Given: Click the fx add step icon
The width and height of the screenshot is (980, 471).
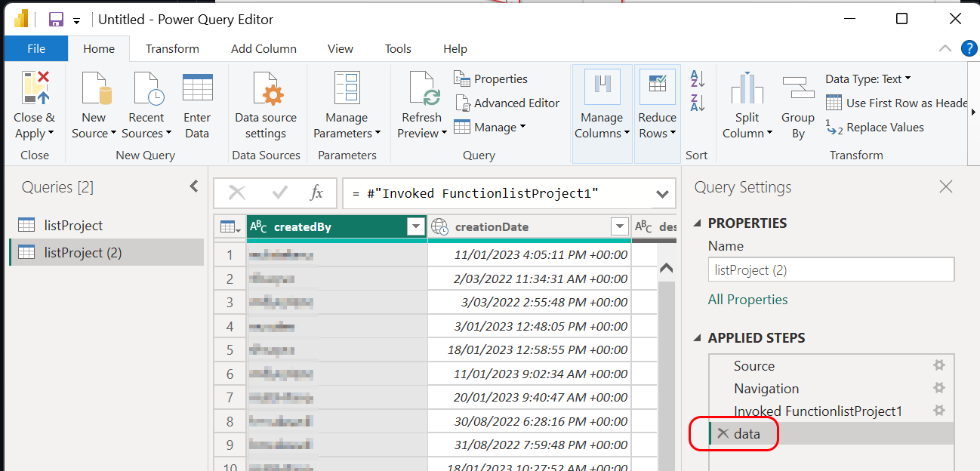Looking at the screenshot, I should pos(317,193).
